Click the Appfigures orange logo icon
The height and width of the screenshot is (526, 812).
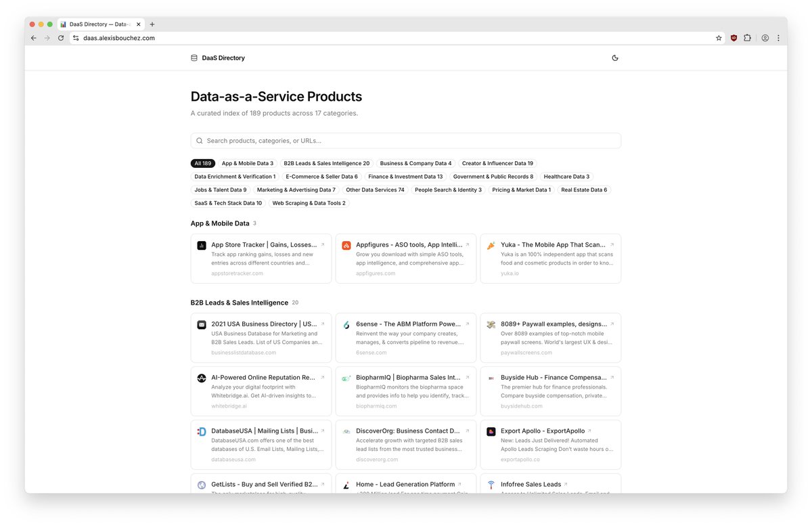[x=346, y=245]
